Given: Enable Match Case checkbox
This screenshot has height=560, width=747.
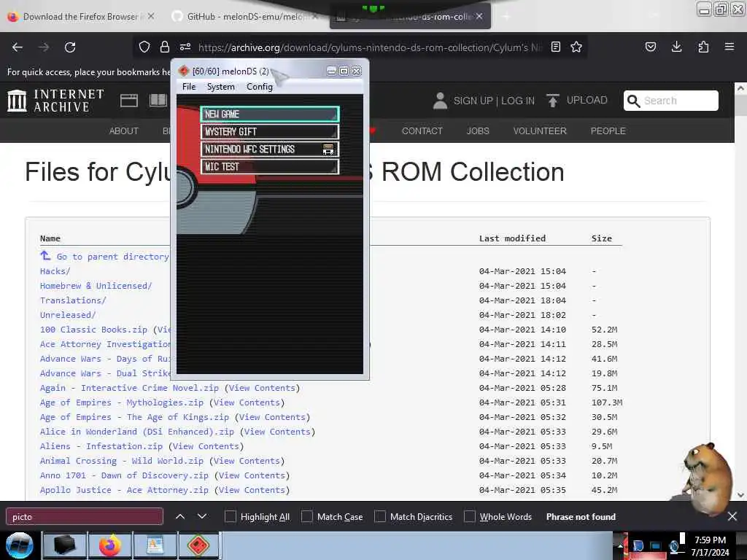Looking at the screenshot, I should tap(307, 517).
